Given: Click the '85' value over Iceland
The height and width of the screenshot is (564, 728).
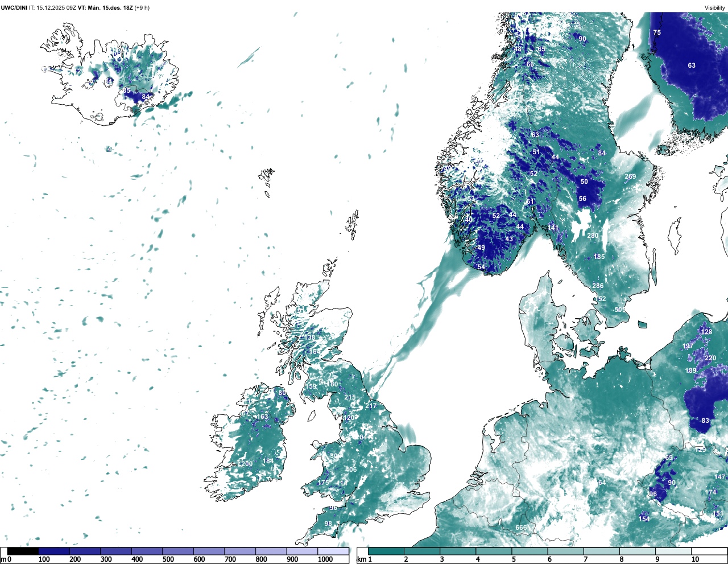Looking at the screenshot, I should [x=126, y=90].
